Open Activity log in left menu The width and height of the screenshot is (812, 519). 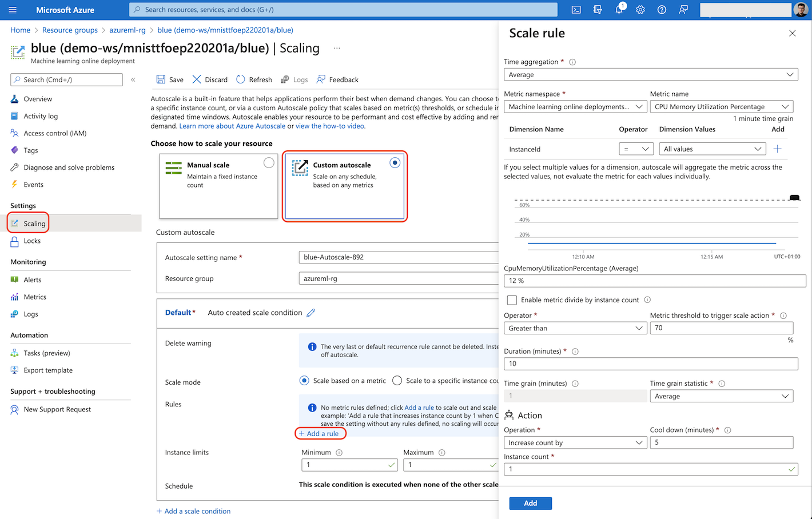click(41, 116)
